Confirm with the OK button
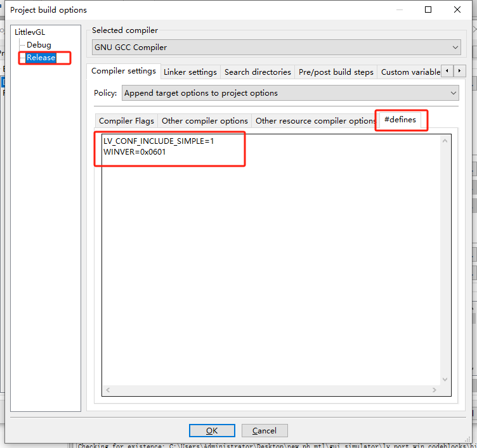This screenshot has height=448, width=477. [x=212, y=431]
